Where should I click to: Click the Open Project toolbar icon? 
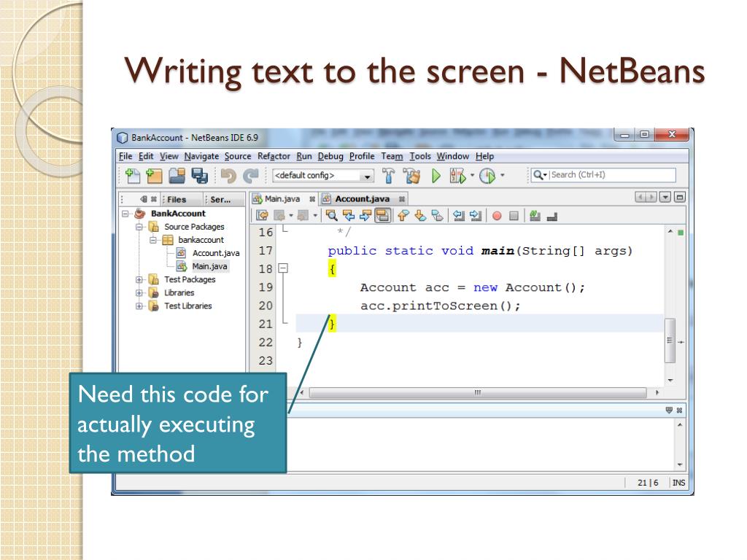point(177,176)
